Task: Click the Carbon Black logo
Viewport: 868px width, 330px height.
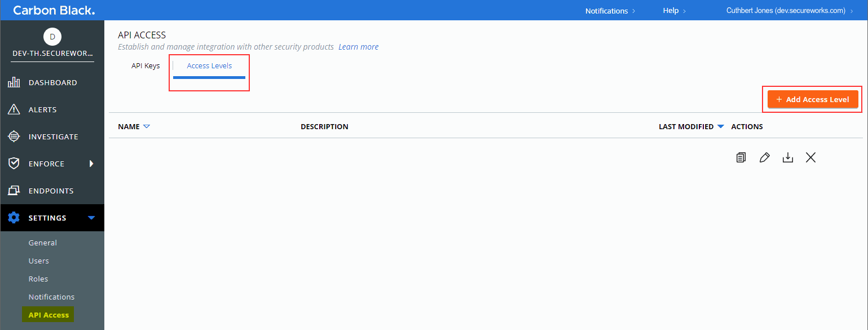Action: coord(54,11)
